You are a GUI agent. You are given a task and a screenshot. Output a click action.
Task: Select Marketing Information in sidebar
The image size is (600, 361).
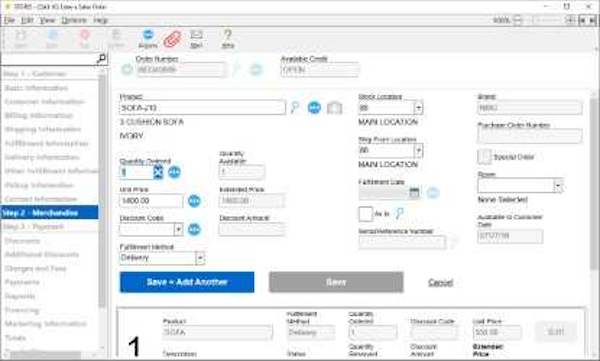[46, 324]
